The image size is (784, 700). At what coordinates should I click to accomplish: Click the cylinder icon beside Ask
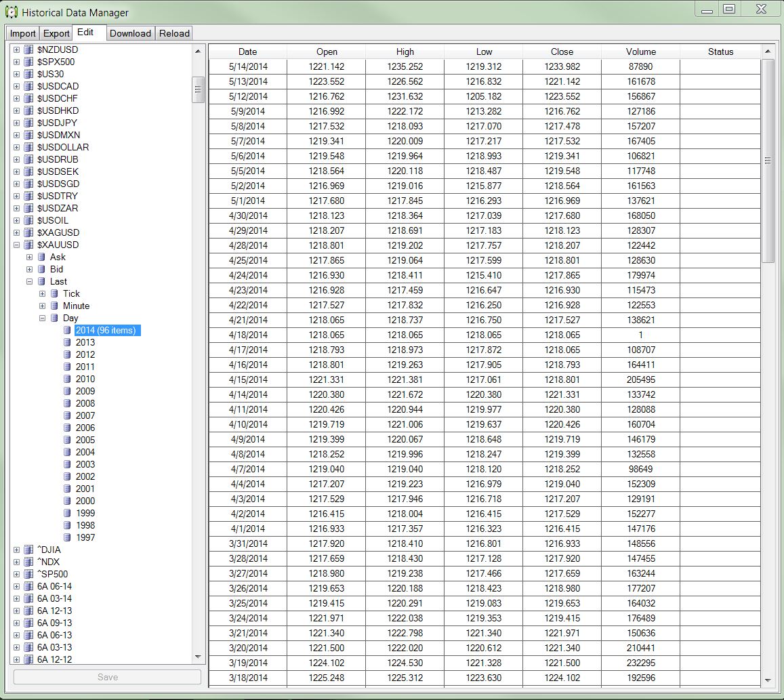[x=42, y=257]
